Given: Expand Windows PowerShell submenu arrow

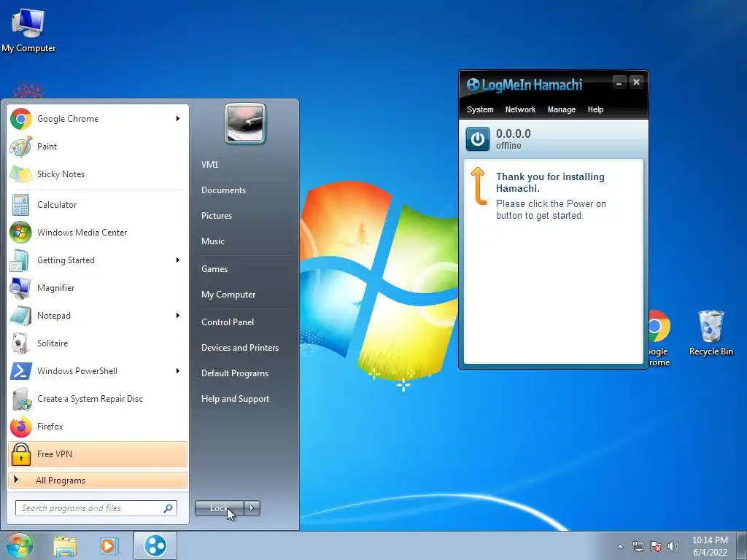Looking at the screenshot, I should [178, 371].
